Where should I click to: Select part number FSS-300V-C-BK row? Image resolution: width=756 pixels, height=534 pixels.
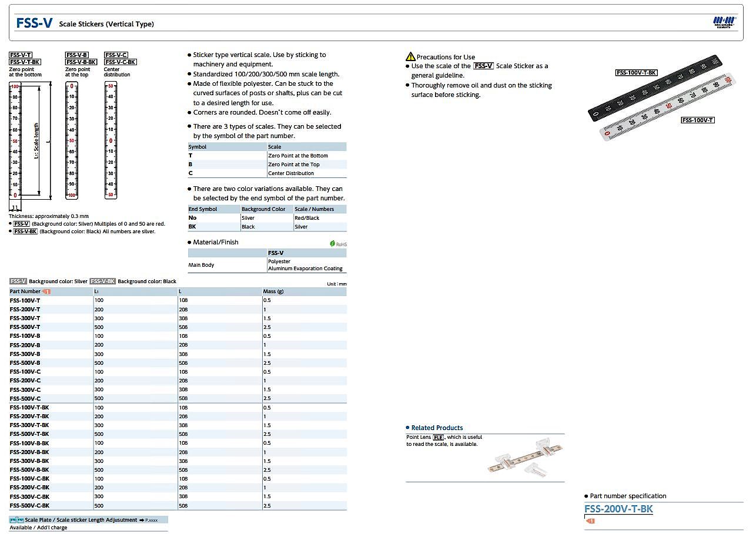pyautogui.click(x=178, y=497)
